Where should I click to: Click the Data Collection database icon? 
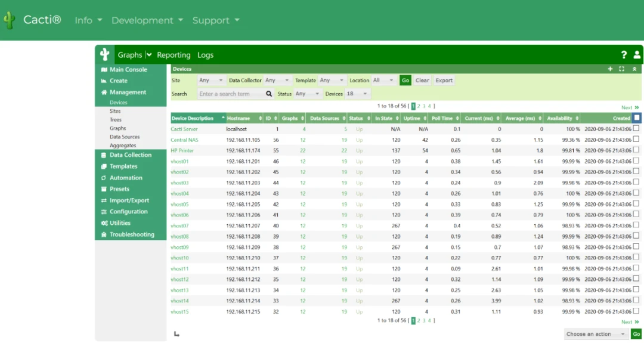104,155
